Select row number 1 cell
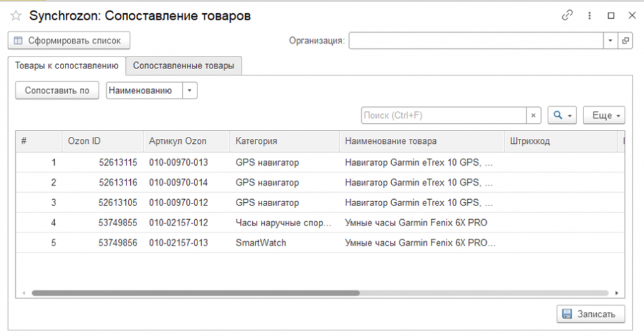This screenshot has width=644, height=336. click(39, 163)
